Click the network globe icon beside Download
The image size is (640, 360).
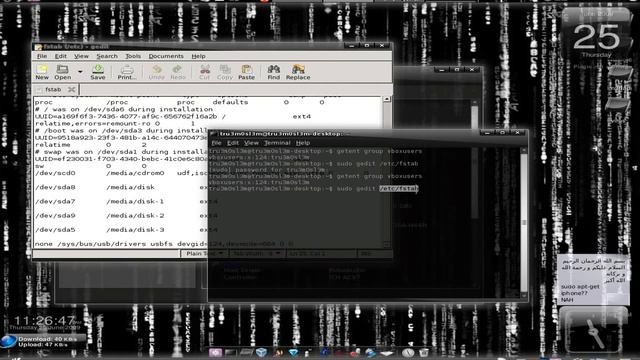click(8, 341)
